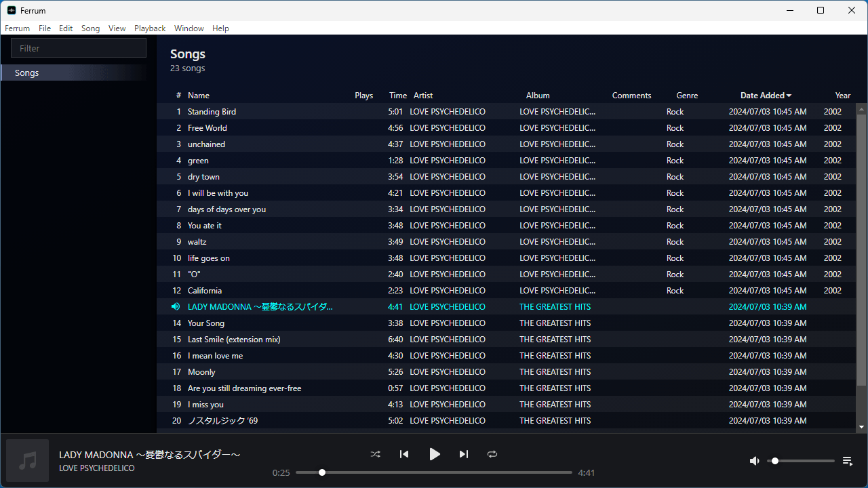The width and height of the screenshot is (868, 488).
Task: Open the Song menu
Action: pos(90,28)
